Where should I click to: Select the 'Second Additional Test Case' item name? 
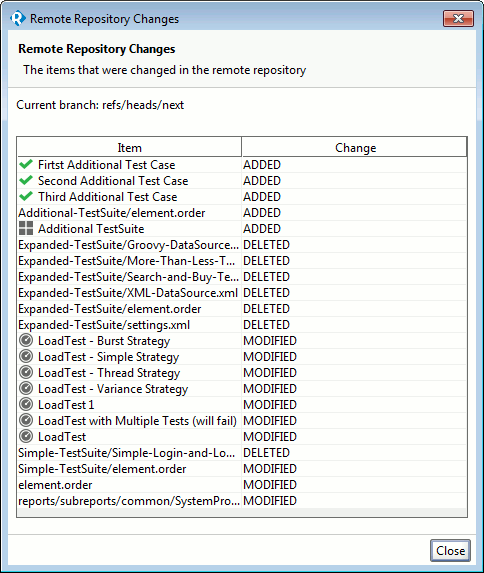coord(113,181)
